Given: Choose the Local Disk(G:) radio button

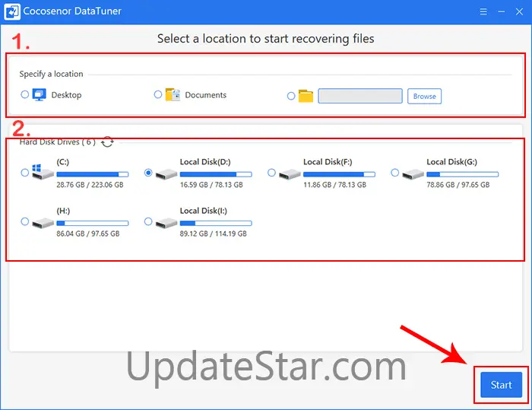Looking at the screenshot, I should click(395, 173).
